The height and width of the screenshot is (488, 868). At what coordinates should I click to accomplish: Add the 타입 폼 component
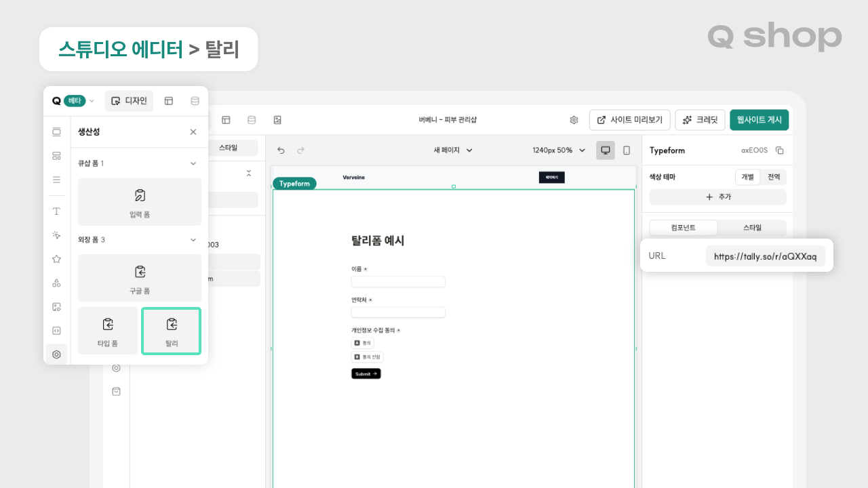[108, 331]
